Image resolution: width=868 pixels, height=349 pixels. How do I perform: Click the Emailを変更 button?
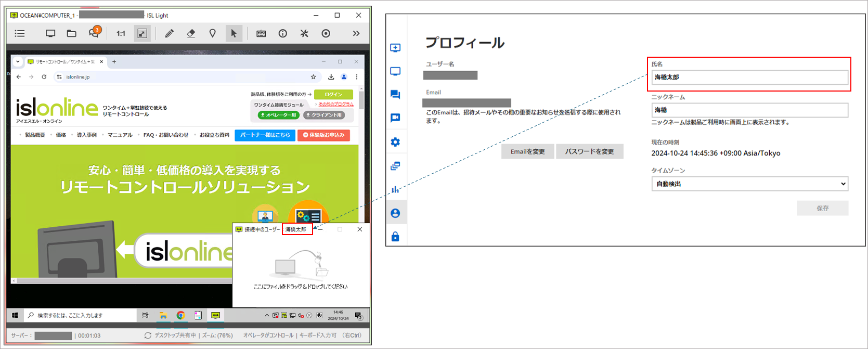527,151
